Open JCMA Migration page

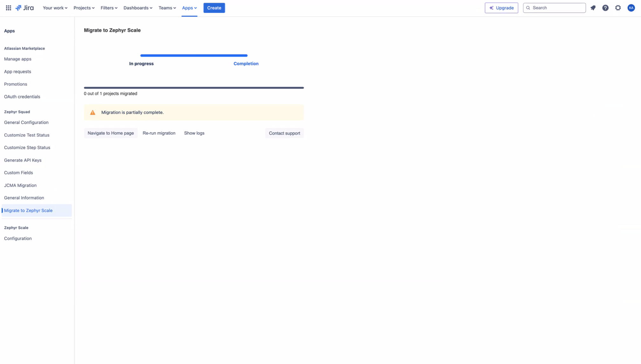tap(20, 186)
